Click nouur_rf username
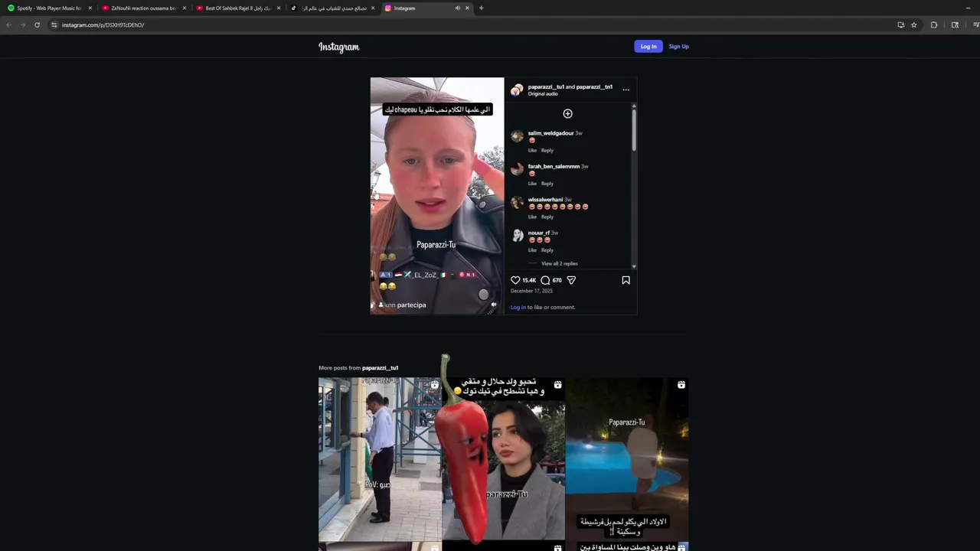This screenshot has height=551, width=980. pyautogui.click(x=538, y=233)
